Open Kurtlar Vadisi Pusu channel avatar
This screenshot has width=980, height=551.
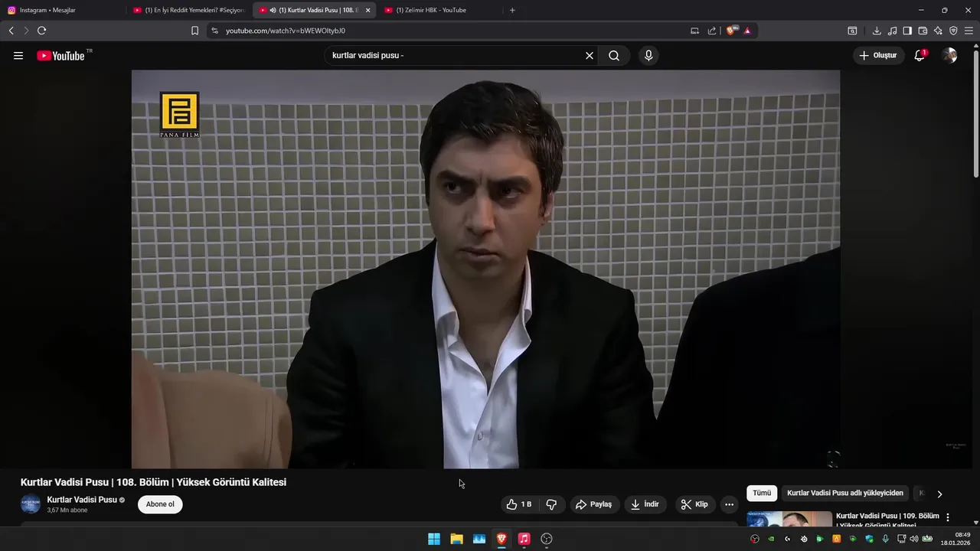(x=31, y=504)
